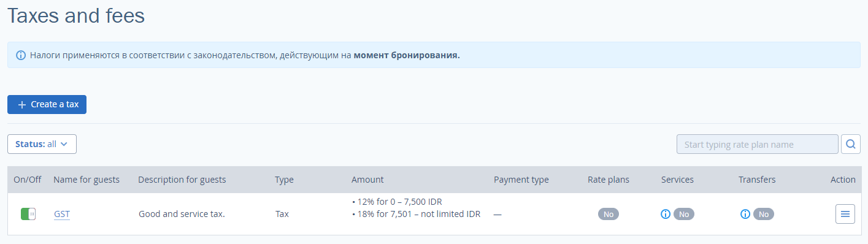Click the Rate plans No badge
Image resolution: width=868 pixels, height=244 pixels.
[609, 214]
